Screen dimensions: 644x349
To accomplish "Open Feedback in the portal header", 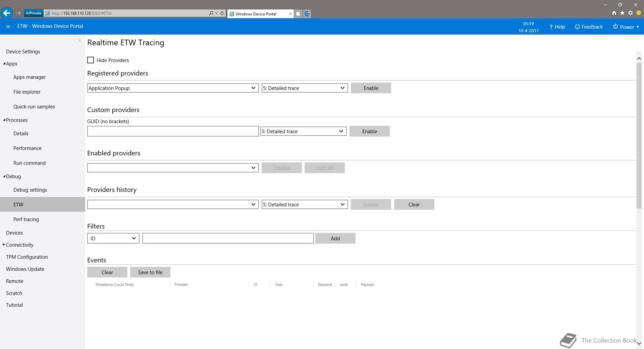I will tap(589, 27).
